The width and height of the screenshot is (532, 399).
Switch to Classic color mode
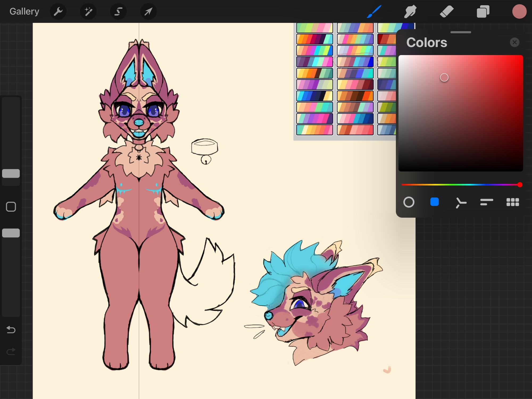pyautogui.click(x=434, y=202)
